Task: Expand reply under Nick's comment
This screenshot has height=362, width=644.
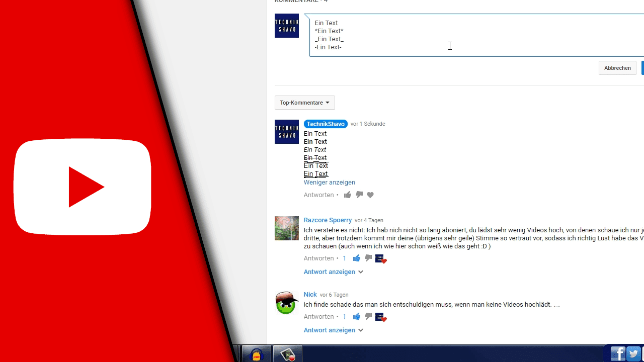Action: (334, 330)
